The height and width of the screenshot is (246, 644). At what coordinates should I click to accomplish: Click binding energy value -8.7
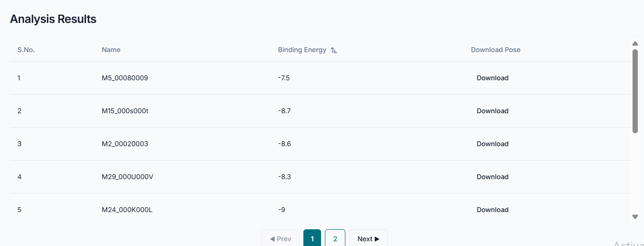pyautogui.click(x=284, y=111)
